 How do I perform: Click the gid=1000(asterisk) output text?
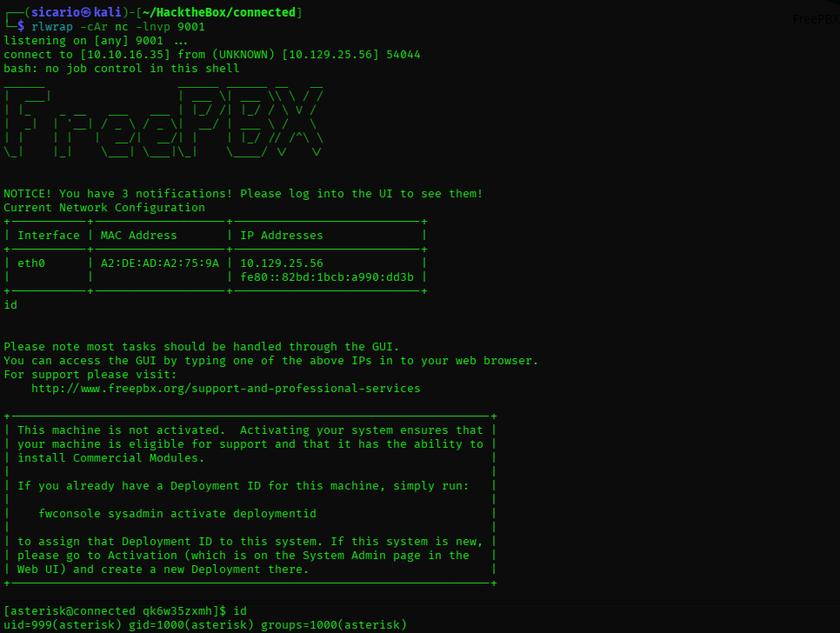pos(191,625)
